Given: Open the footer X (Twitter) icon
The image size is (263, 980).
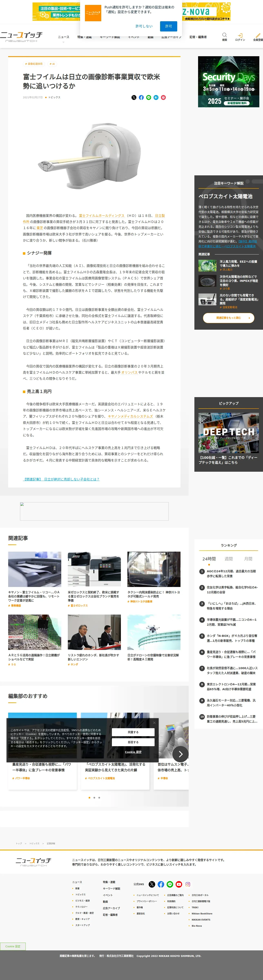Looking at the screenshot, I should (x=152, y=884).
